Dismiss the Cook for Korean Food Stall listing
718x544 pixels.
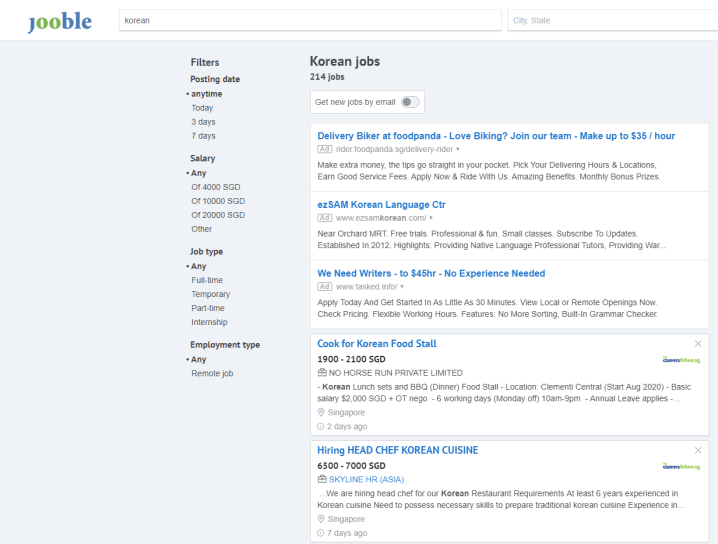[698, 343]
